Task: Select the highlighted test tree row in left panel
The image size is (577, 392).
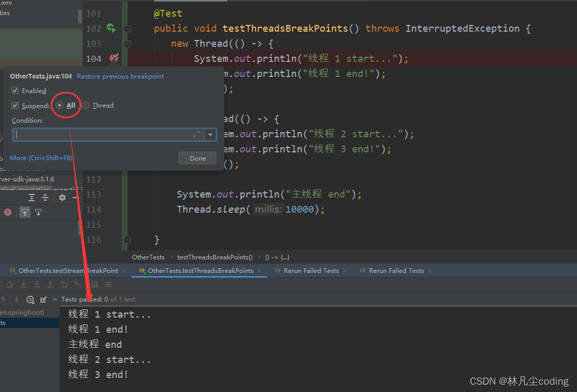Action: click(30, 323)
